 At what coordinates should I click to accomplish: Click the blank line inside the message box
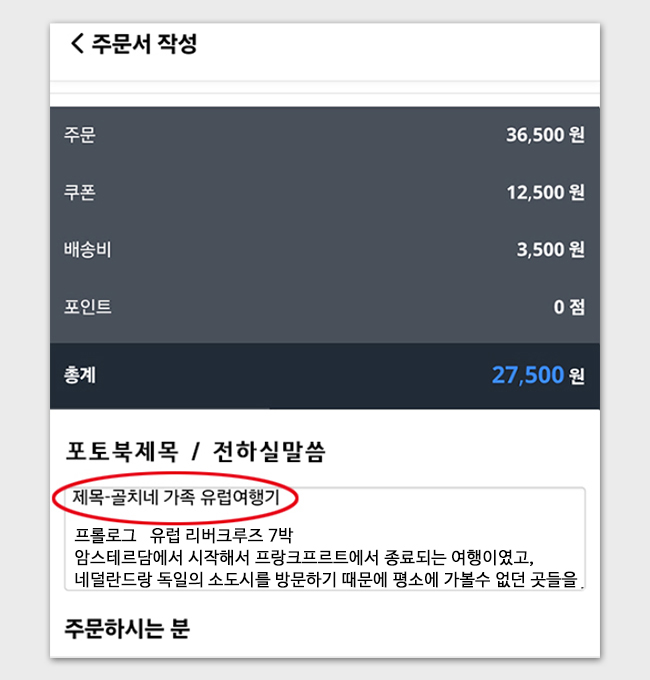(325, 517)
